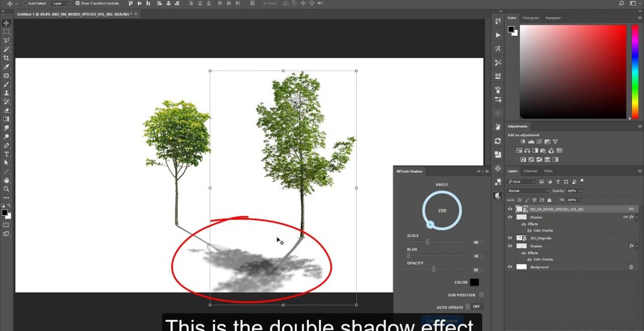Viewport: 644px width, 331px height.
Task: Turn on Auto Update toggle
Action: 469,306
